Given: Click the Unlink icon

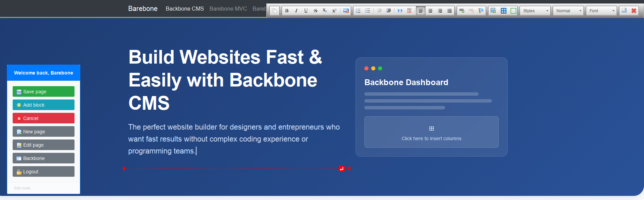Looking at the screenshot, I should coord(471,11).
